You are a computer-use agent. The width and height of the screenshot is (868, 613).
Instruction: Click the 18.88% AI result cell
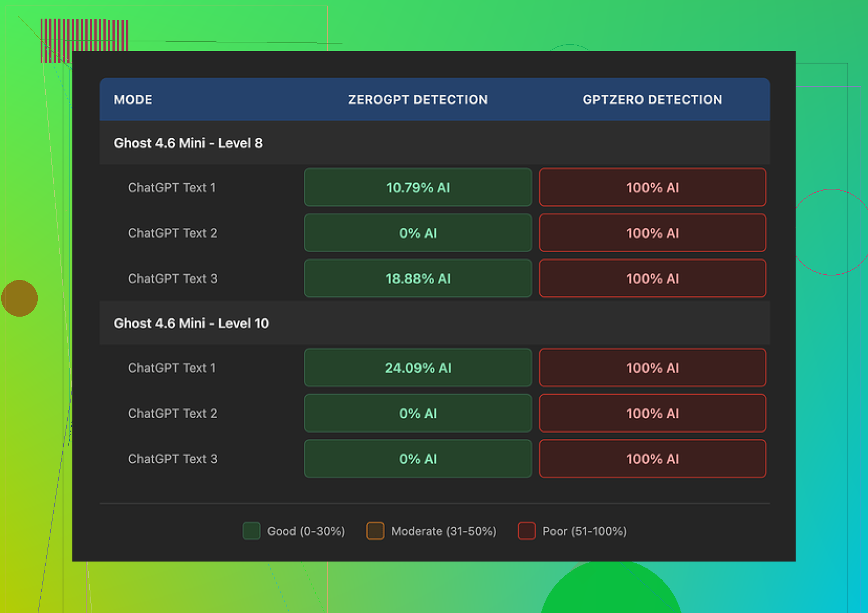click(x=418, y=279)
